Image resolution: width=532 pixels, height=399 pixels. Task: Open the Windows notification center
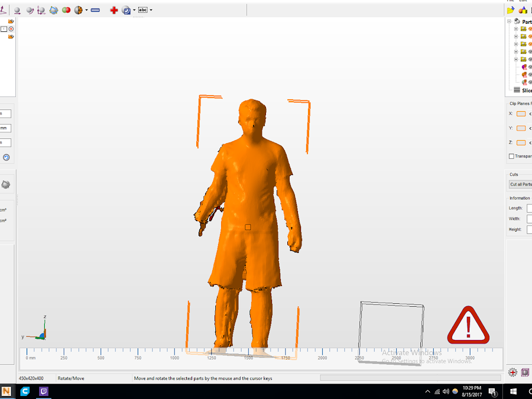pos(492,392)
